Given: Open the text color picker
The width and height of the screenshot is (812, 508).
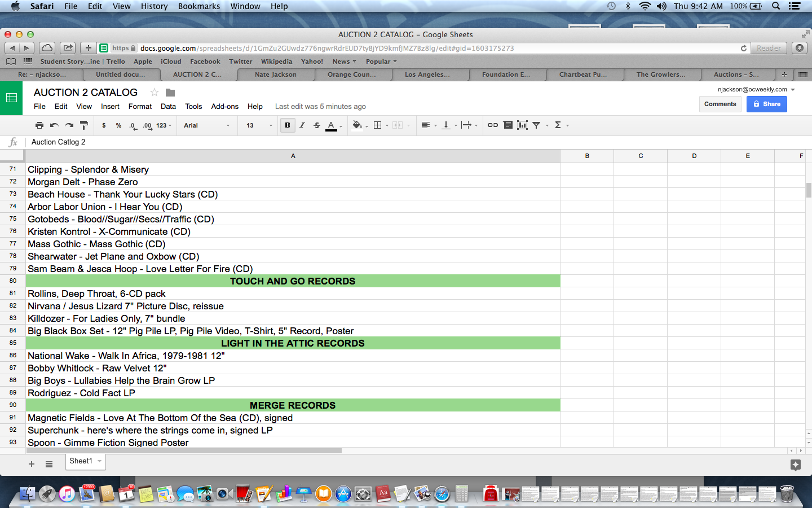Looking at the screenshot, I should point(332,125).
